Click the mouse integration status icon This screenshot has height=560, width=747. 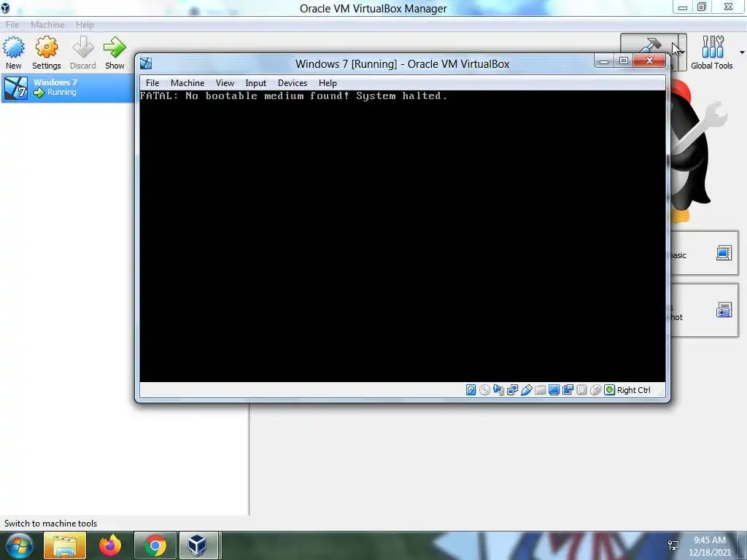(595, 390)
